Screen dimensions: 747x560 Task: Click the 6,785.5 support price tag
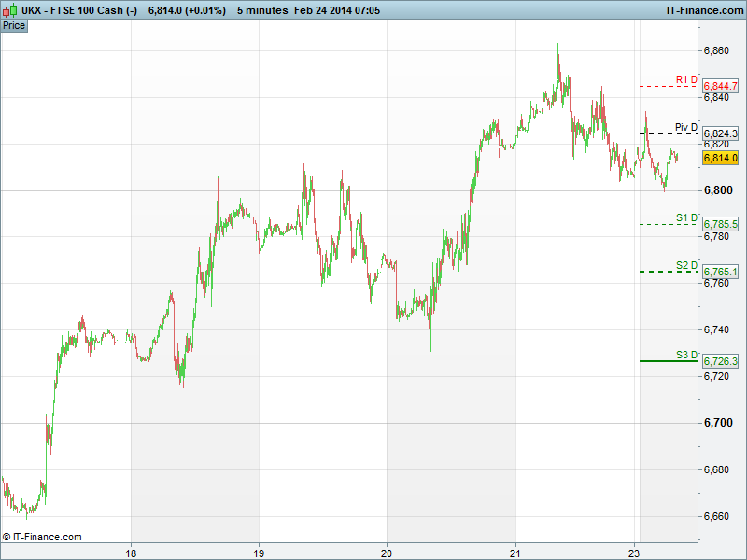pyautogui.click(x=721, y=224)
